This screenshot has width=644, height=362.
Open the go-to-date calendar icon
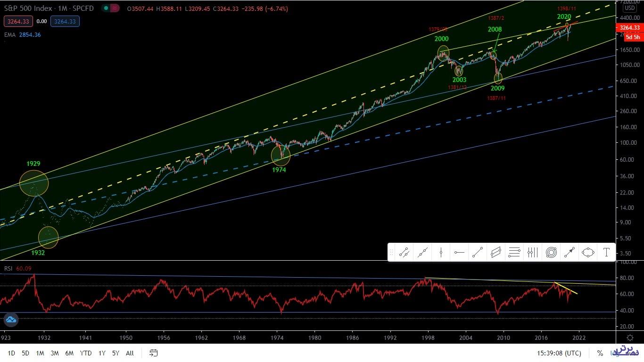[153, 353]
